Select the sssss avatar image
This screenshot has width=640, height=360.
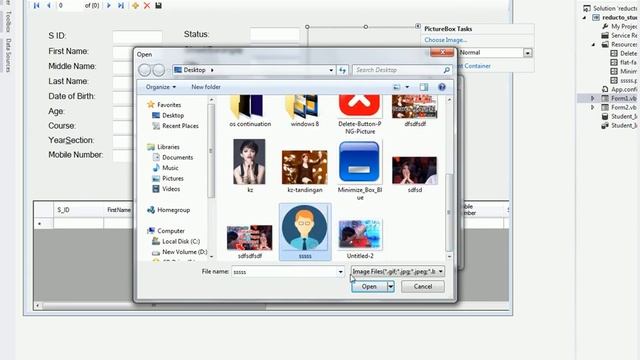(305, 231)
